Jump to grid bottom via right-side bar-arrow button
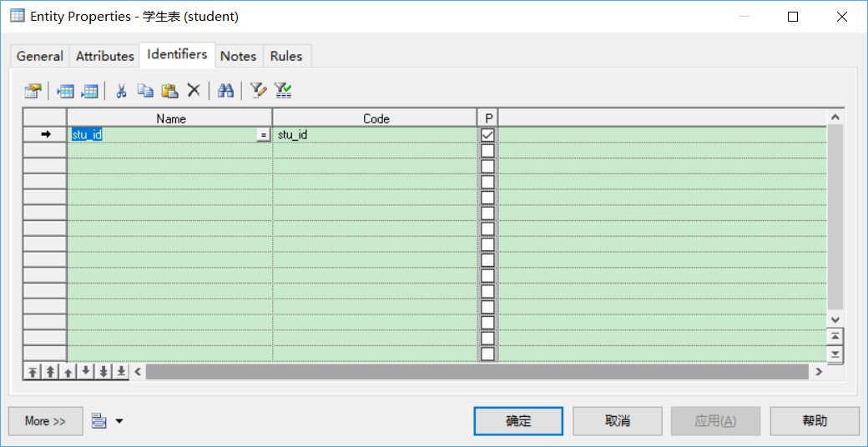This screenshot has width=868, height=447. [835, 354]
